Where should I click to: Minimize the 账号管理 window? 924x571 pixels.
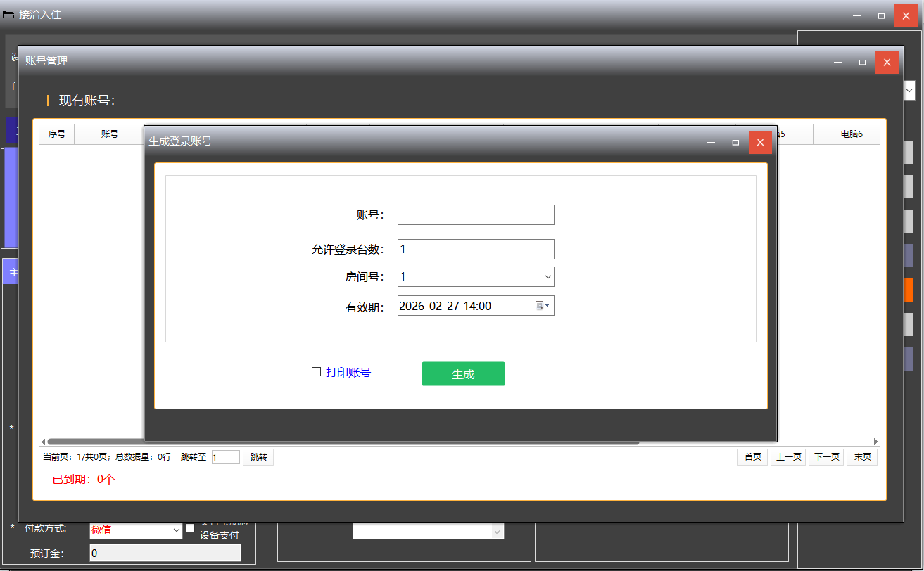pos(837,62)
